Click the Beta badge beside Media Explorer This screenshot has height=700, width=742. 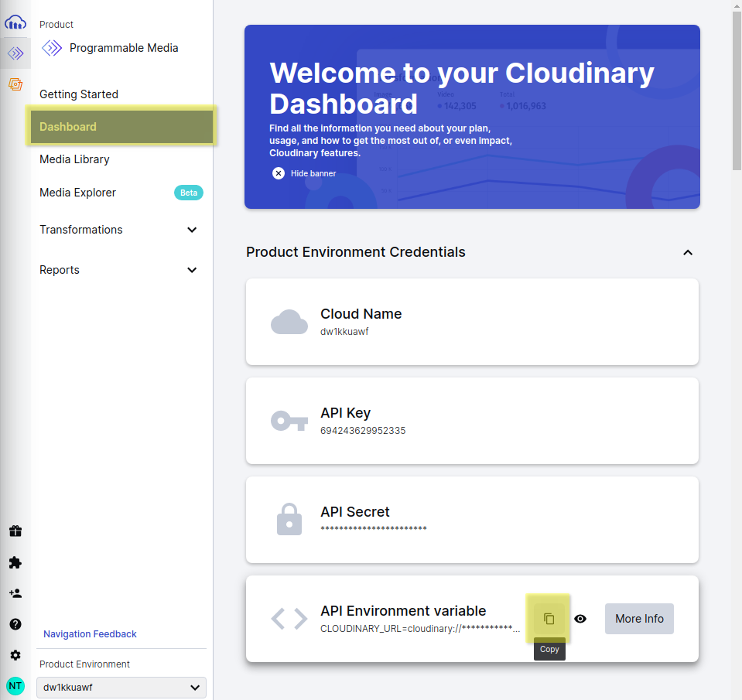188,193
